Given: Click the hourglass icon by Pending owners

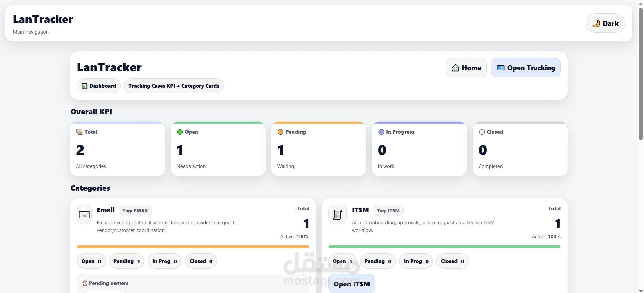Looking at the screenshot, I should 85,283.
